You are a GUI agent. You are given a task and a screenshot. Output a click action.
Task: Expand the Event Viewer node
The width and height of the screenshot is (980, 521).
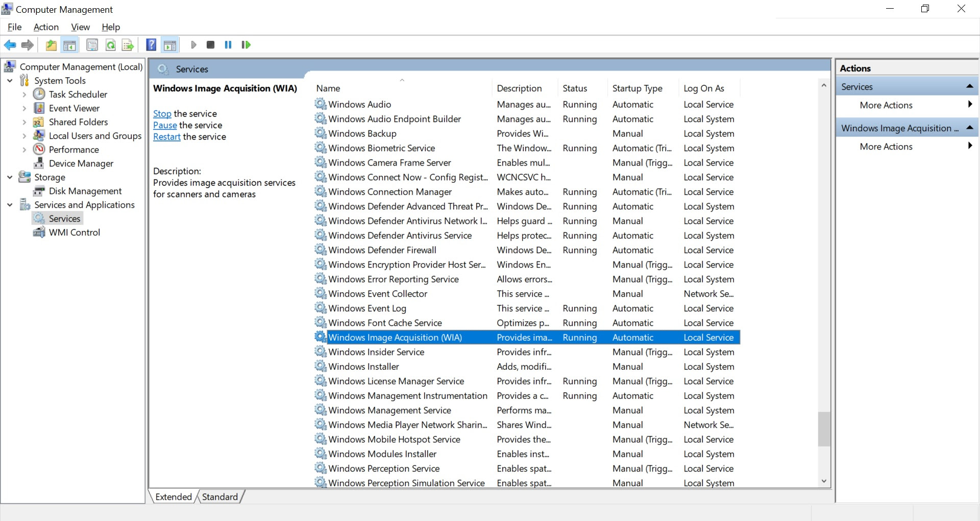[24, 108]
